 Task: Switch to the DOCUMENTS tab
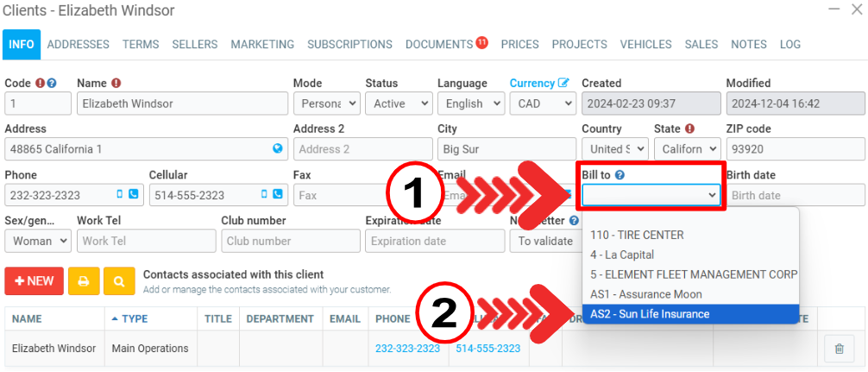point(439,44)
